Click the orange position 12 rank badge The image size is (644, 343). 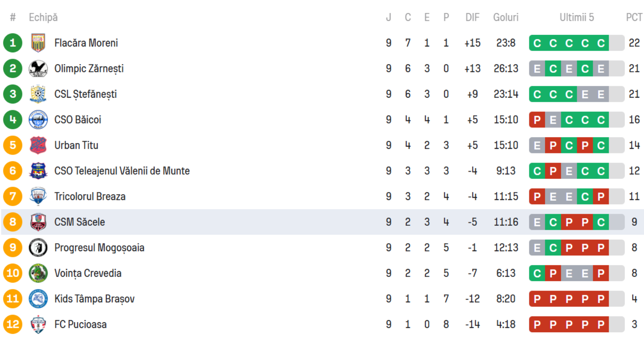click(13, 324)
